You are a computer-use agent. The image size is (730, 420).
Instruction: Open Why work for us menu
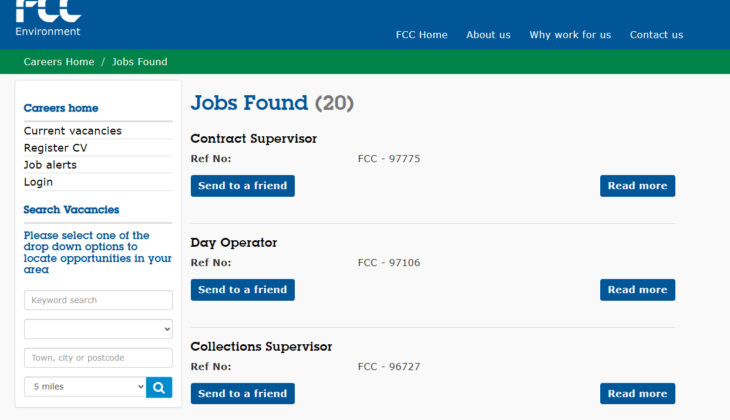point(570,35)
